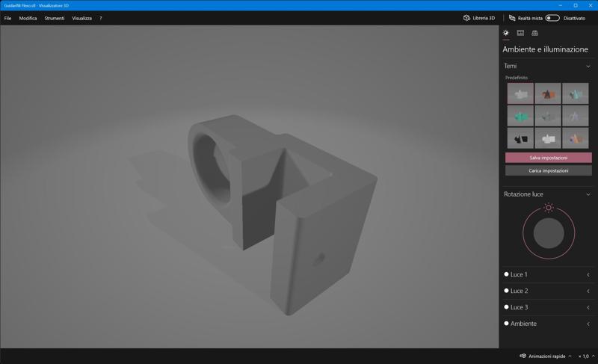
Task: Click the Luce 3 white color dot
Action: pyautogui.click(x=507, y=307)
